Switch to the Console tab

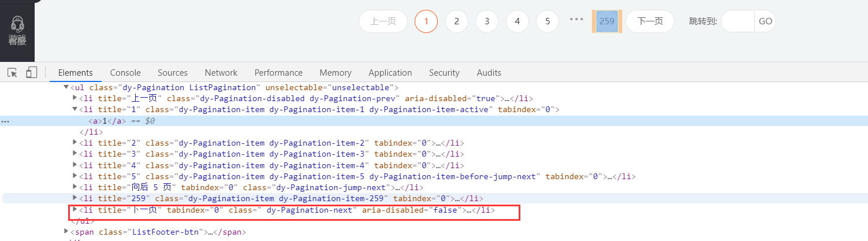(x=125, y=73)
